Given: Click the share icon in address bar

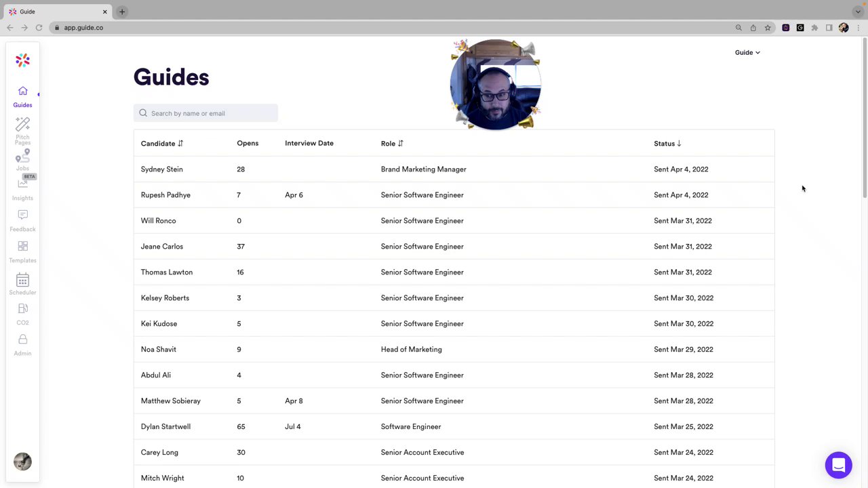Looking at the screenshot, I should [753, 28].
